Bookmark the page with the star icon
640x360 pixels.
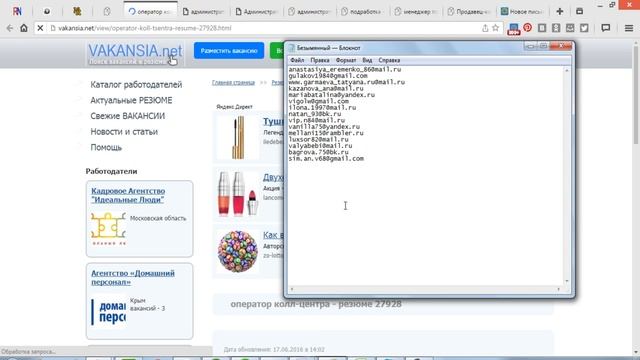(496, 28)
